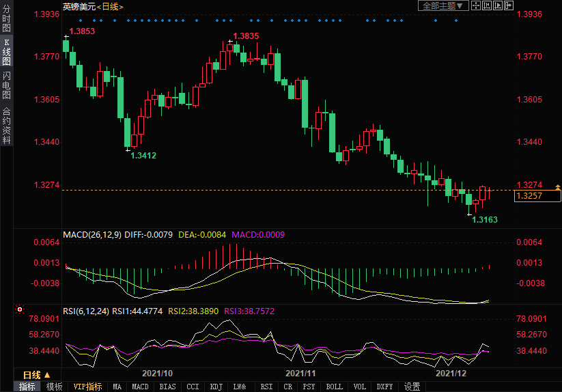Click the 设置 settings button
The image size is (562, 392).
point(412,387)
